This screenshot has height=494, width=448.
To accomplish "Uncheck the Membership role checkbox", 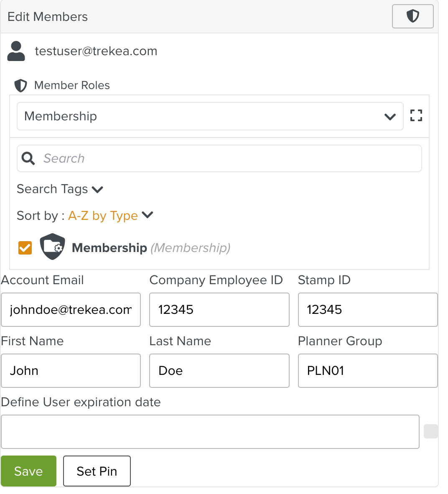I will pyautogui.click(x=25, y=247).
